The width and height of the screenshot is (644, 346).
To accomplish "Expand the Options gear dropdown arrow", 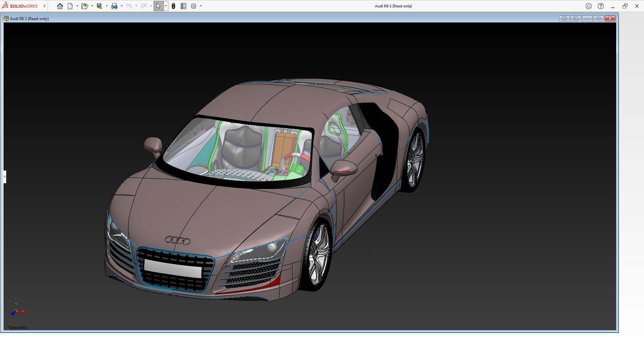I will (x=201, y=6).
